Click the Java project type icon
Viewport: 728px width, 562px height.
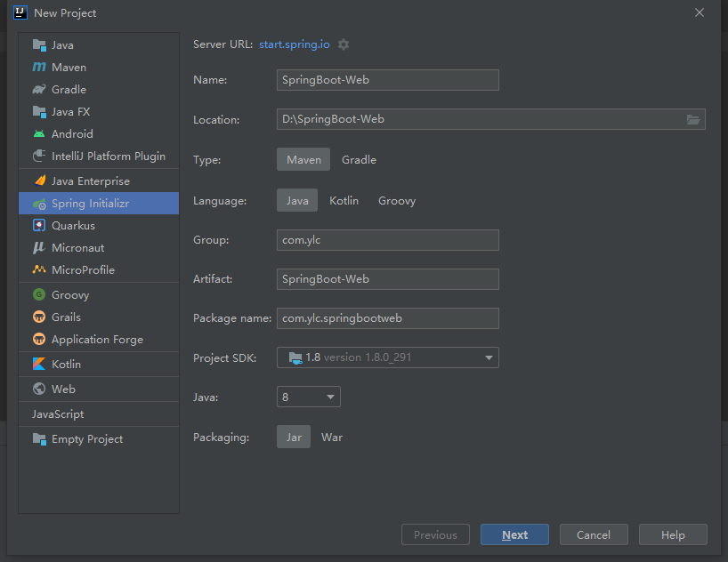coord(39,45)
